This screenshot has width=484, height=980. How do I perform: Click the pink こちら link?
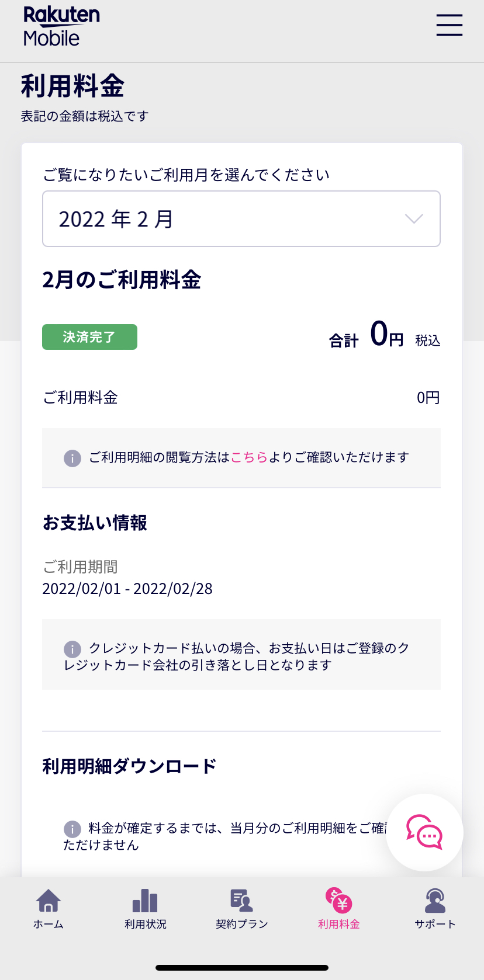click(249, 457)
